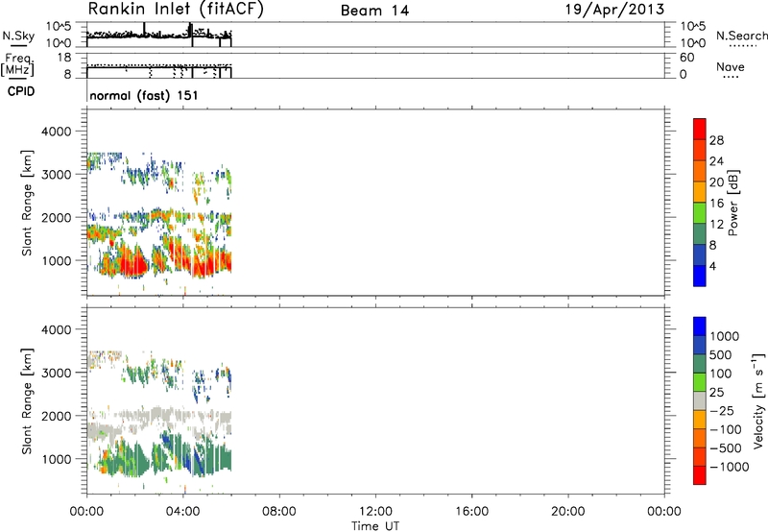Image resolution: width=768 pixels, height=532 pixels.
Task: Click the 'Beam 14' label
Action: coord(374,11)
